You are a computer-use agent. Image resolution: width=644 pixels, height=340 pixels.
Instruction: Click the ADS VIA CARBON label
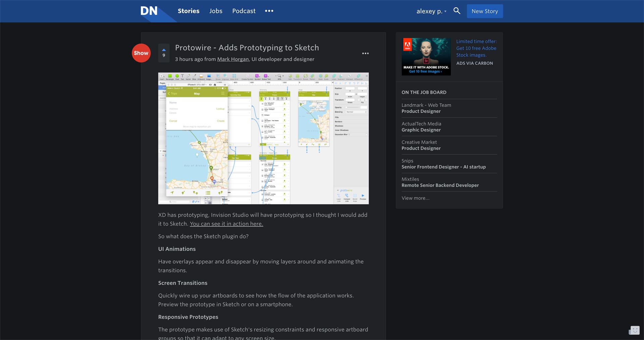pyautogui.click(x=475, y=63)
